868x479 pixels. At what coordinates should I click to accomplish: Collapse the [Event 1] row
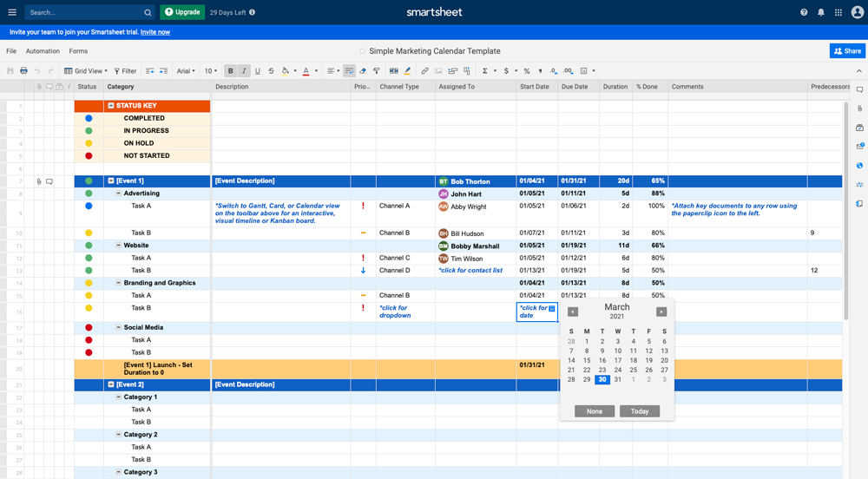111,180
